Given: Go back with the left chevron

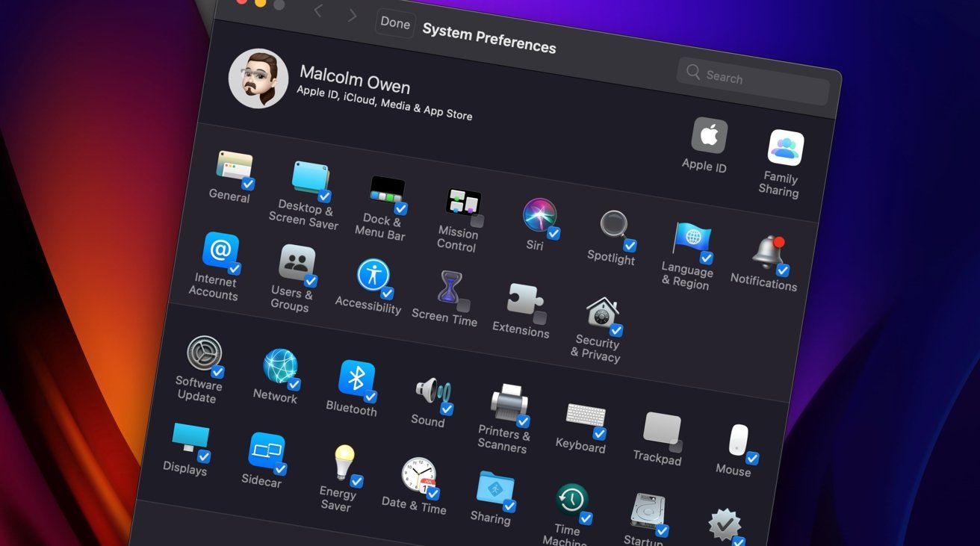Looking at the screenshot, I should (x=318, y=10).
